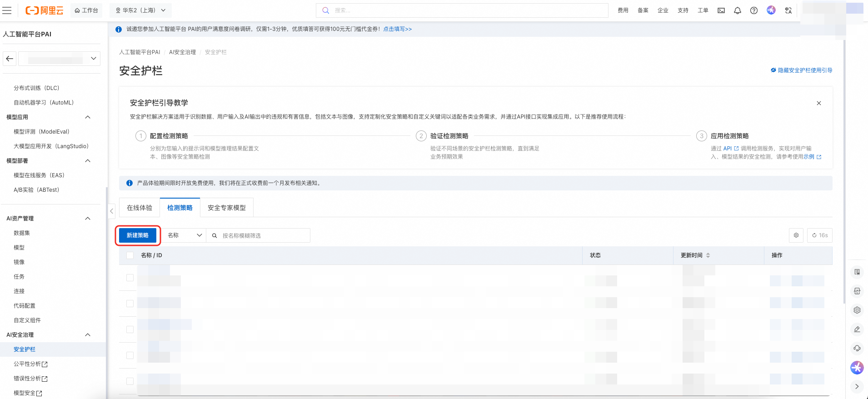Open 公平性分析 external link
The height and width of the screenshot is (399, 868).
(30, 364)
